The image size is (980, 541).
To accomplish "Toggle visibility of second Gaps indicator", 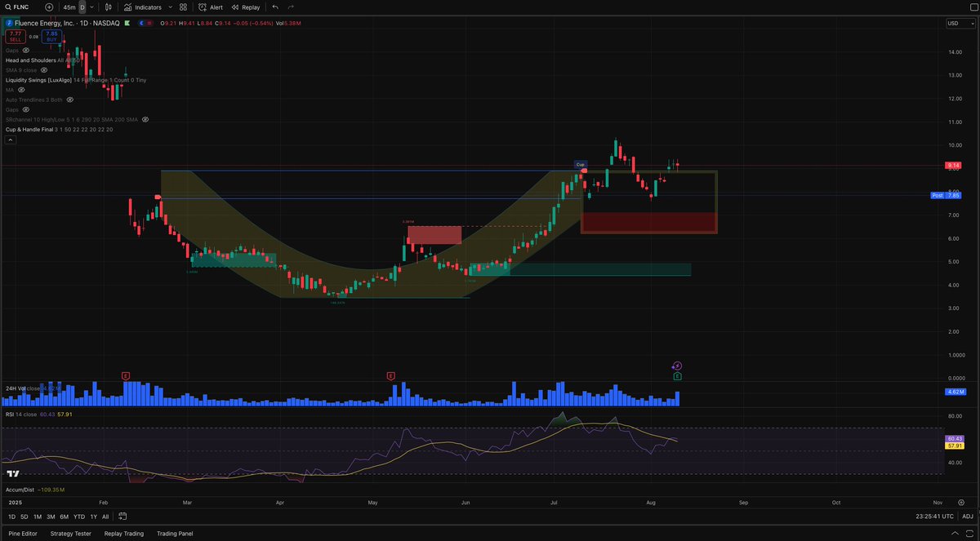I will 24,109.
